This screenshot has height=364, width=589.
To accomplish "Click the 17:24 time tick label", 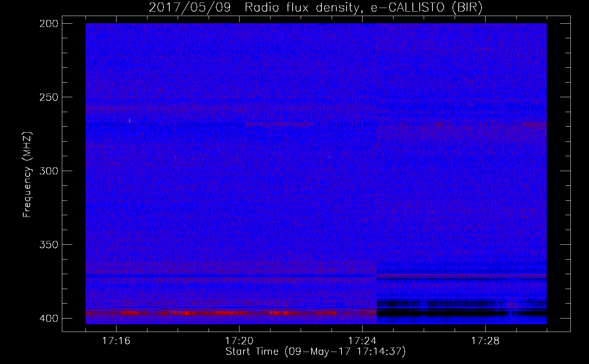I will coord(362,341).
